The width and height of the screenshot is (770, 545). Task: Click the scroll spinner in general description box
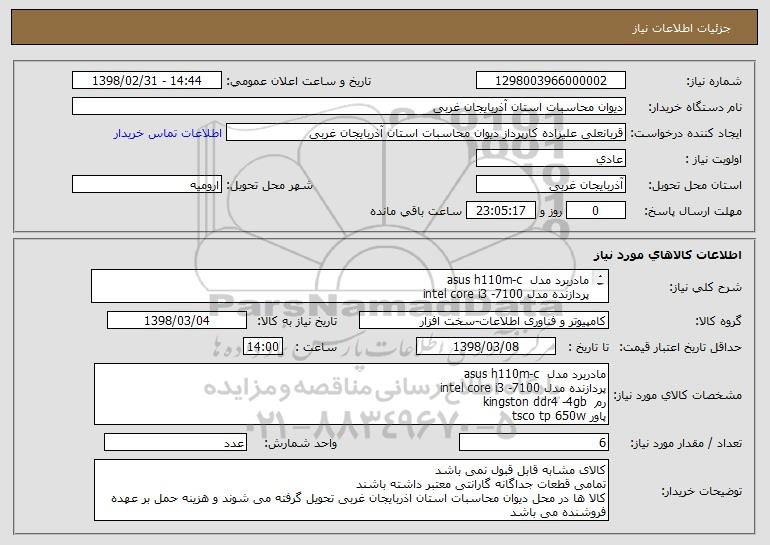(x=600, y=280)
